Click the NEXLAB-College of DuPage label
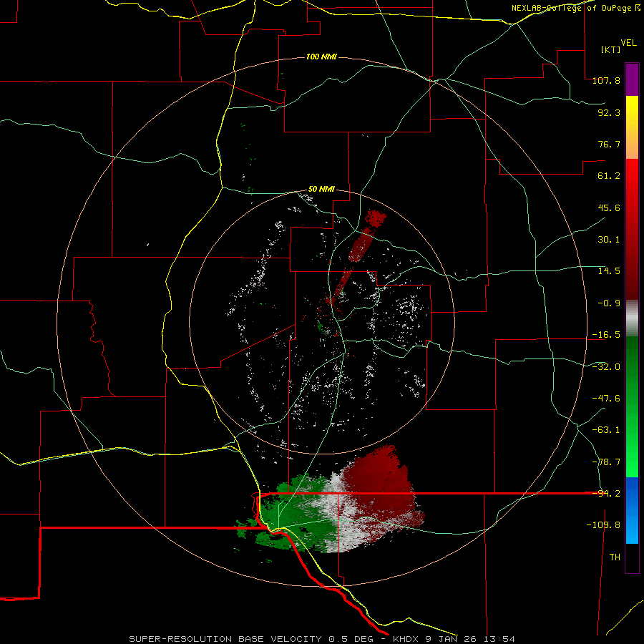644x644 pixels. [x=576, y=8]
